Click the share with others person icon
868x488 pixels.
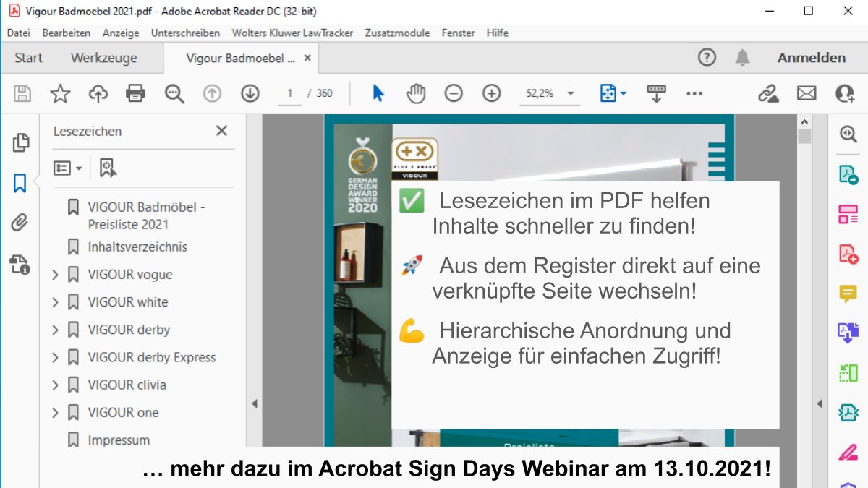(x=844, y=93)
